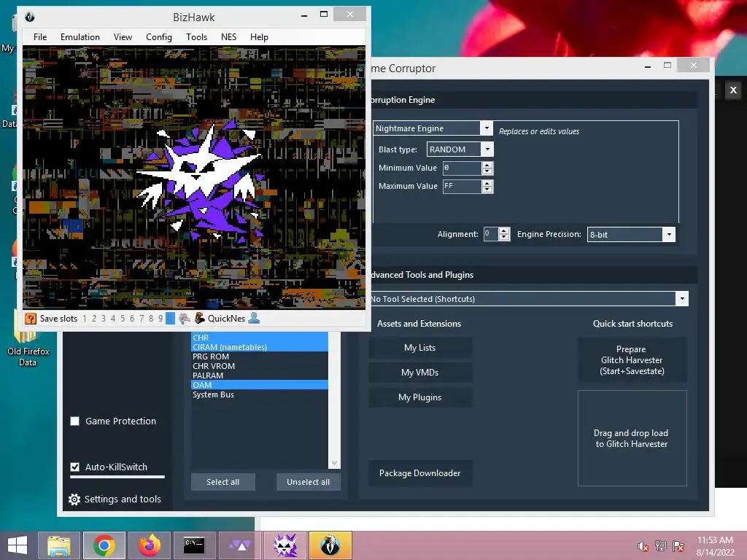This screenshot has height=560, width=747.
Task: Click the Minimum Value field
Action: [x=462, y=168]
